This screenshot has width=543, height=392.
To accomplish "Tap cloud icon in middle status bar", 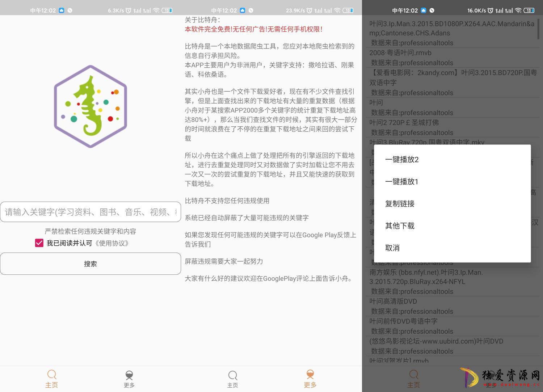I will pos(243,10).
